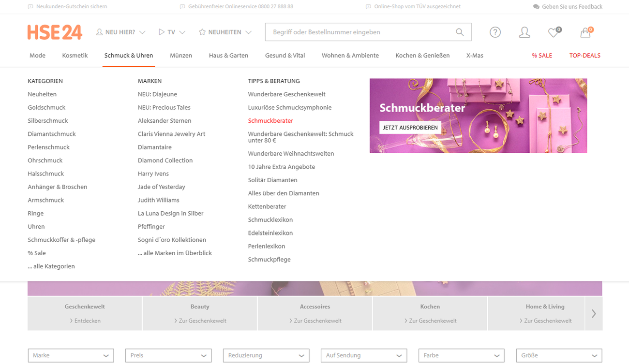Image resolution: width=629 pixels, height=364 pixels.
Task: Click the HSE24 logo
Action: [55, 32]
